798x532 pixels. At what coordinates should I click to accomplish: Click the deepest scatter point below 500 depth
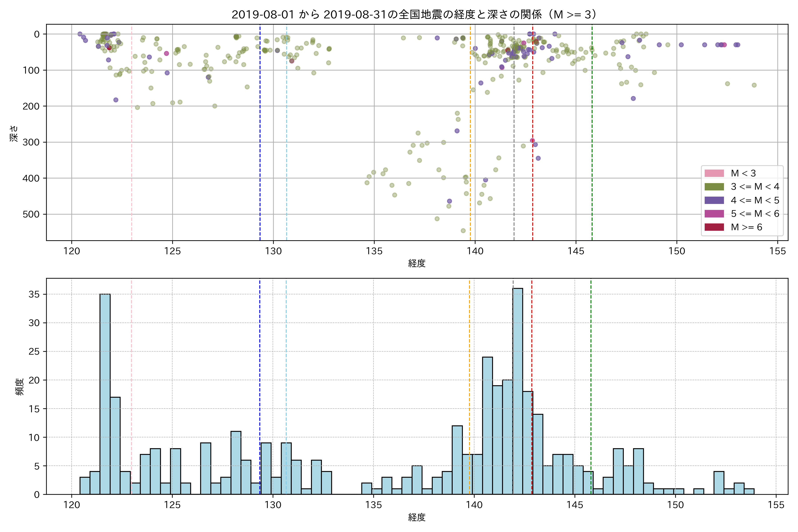463,231
